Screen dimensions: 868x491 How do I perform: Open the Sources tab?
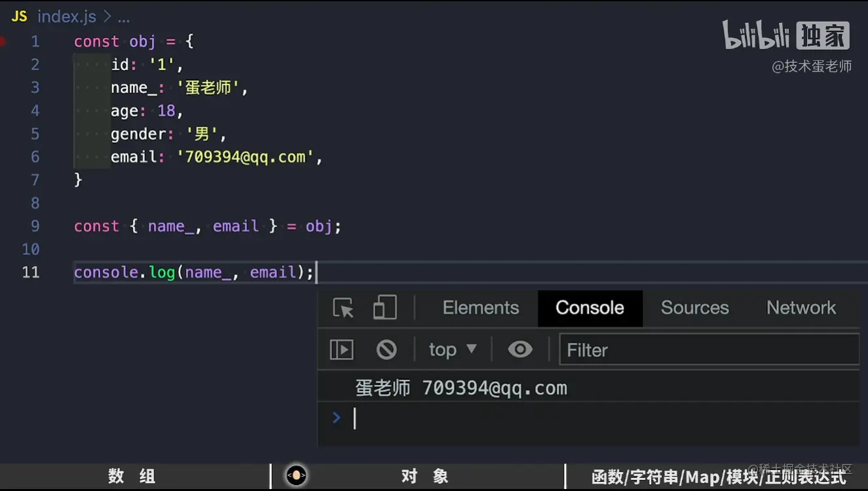694,308
